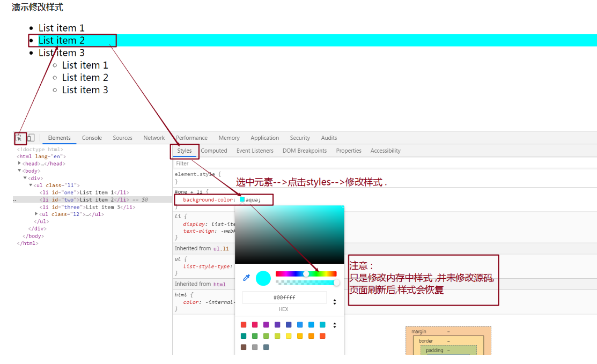597x364 pixels.
Task: Choose the teal palette swatch
Action: [x=244, y=336]
